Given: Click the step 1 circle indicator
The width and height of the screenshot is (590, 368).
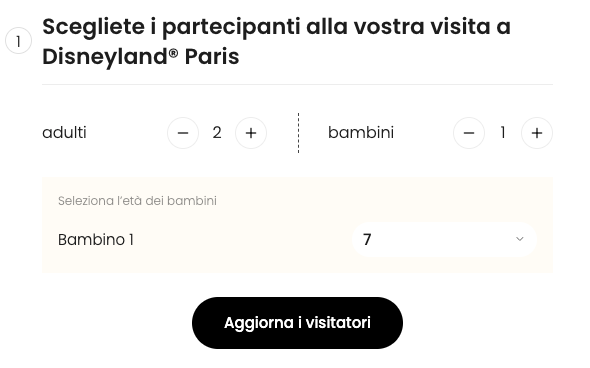Looking at the screenshot, I should 18,41.
